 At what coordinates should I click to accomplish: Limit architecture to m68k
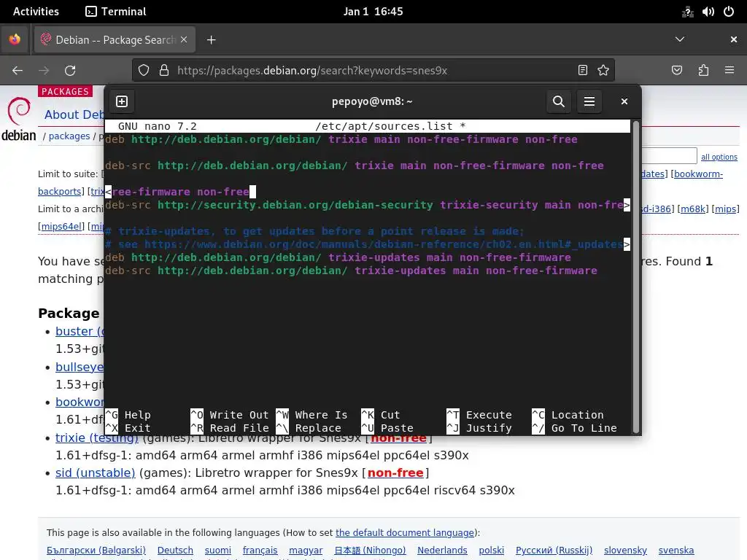click(x=693, y=209)
